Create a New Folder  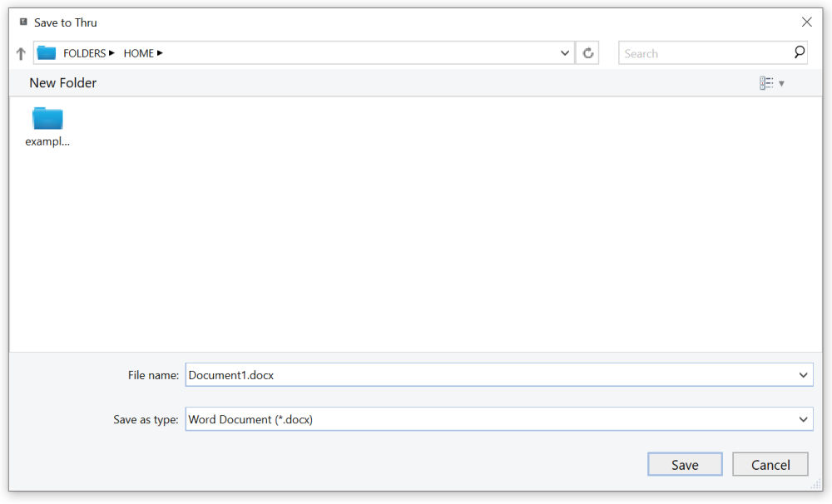[x=62, y=83]
